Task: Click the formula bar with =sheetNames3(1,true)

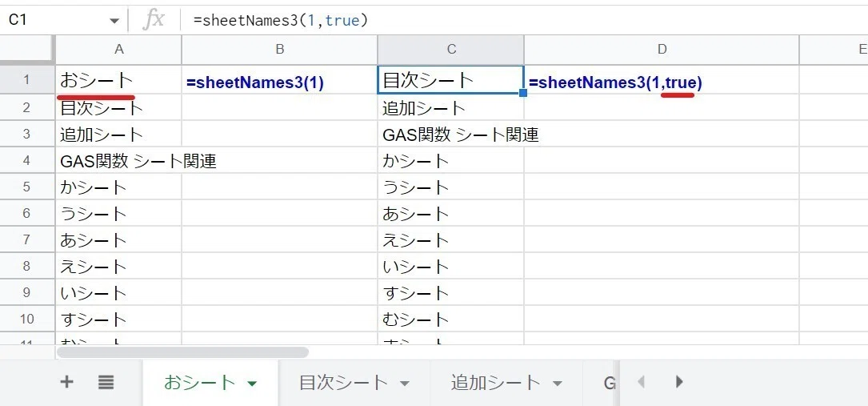Action: (526, 21)
